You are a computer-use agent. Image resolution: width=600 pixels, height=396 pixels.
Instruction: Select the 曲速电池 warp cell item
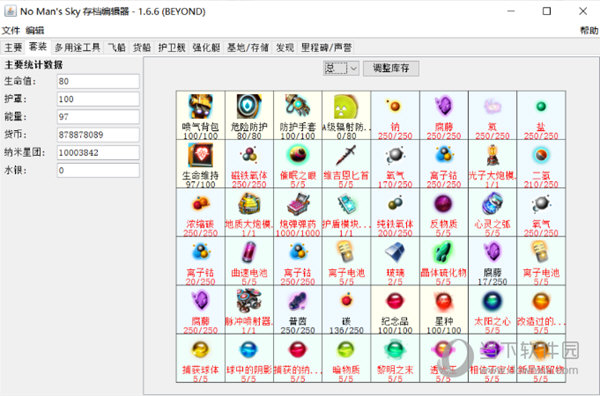[249, 261]
